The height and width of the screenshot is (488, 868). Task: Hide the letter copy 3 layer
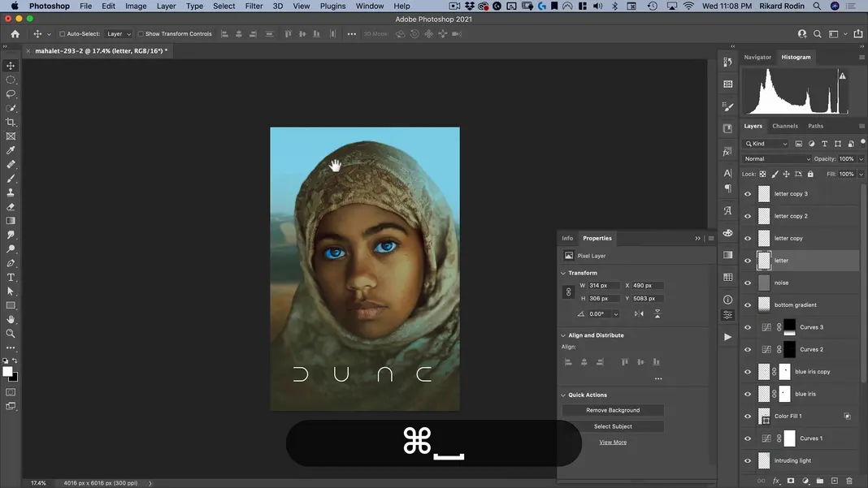click(x=748, y=194)
